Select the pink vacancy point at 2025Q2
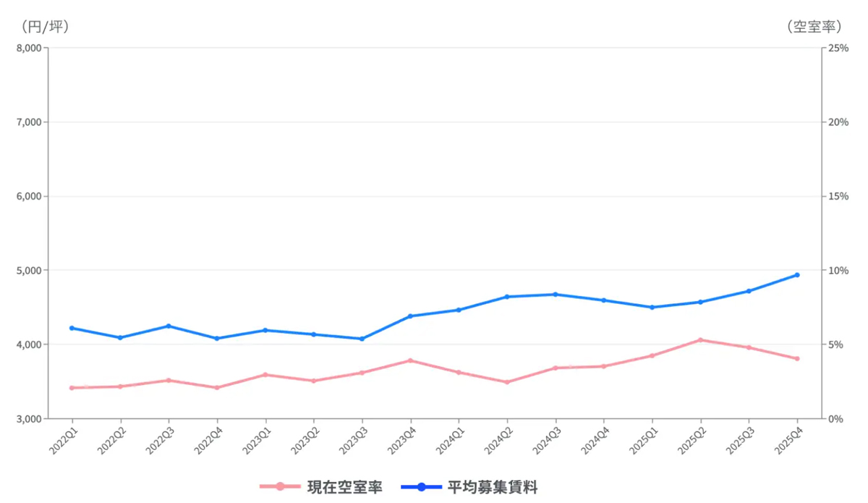This screenshot has height=503, width=868. pyautogui.click(x=700, y=339)
